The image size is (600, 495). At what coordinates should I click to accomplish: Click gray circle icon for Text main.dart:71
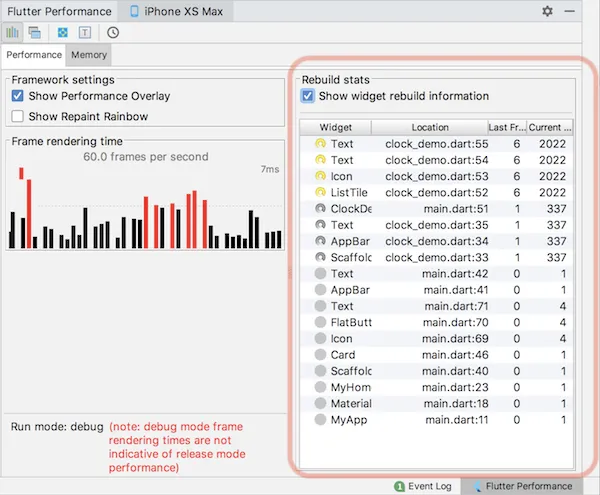click(320, 306)
